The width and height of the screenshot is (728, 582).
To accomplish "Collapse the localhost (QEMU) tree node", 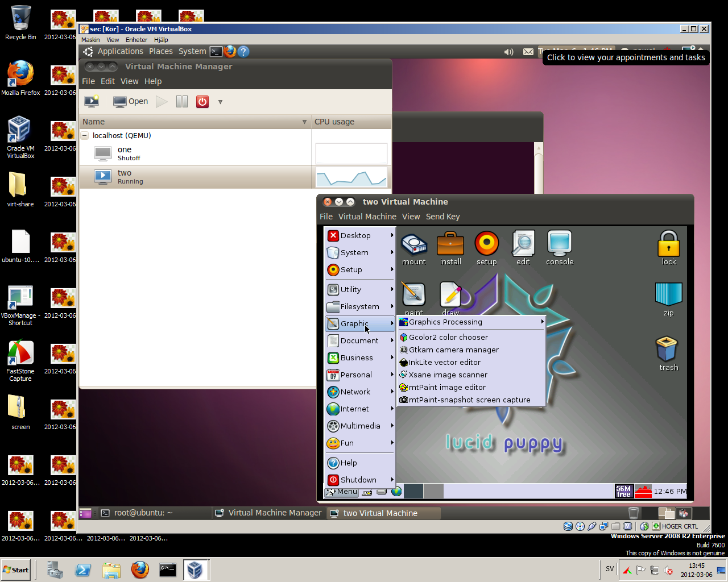I will pyautogui.click(x=85, y=136).
